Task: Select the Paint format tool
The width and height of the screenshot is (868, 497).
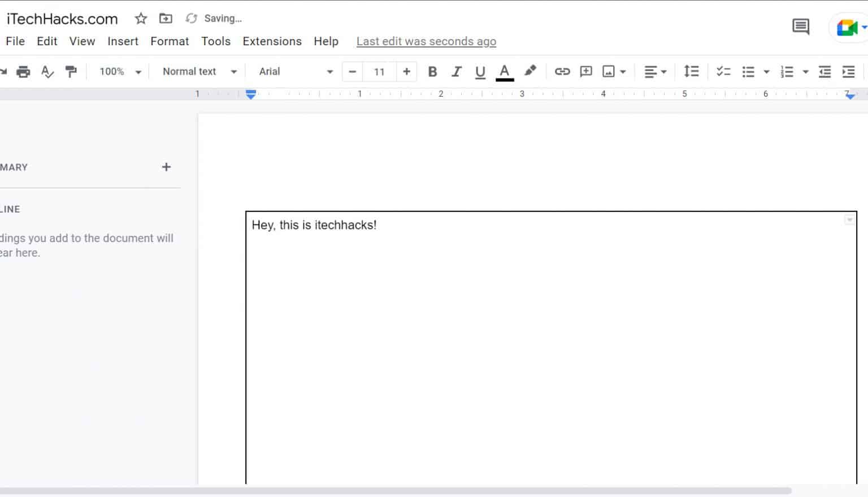Action: click(x=72, y=71)
